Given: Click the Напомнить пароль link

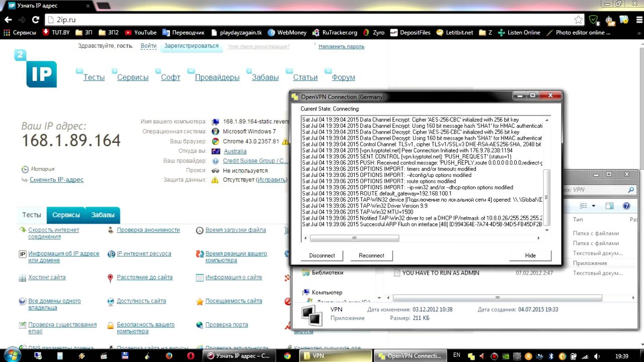Looking at the screenshot, I should (x=341, y=46).
